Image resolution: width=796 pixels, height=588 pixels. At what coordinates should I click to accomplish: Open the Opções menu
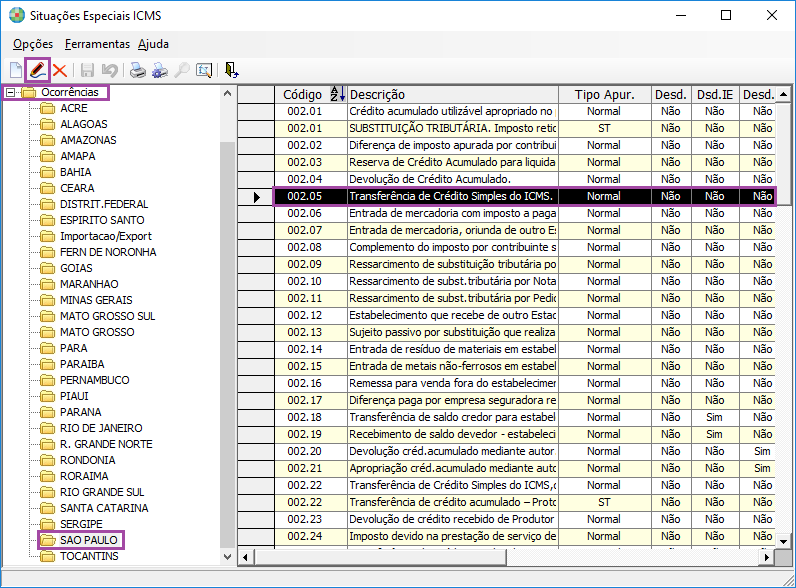point(33,44)
